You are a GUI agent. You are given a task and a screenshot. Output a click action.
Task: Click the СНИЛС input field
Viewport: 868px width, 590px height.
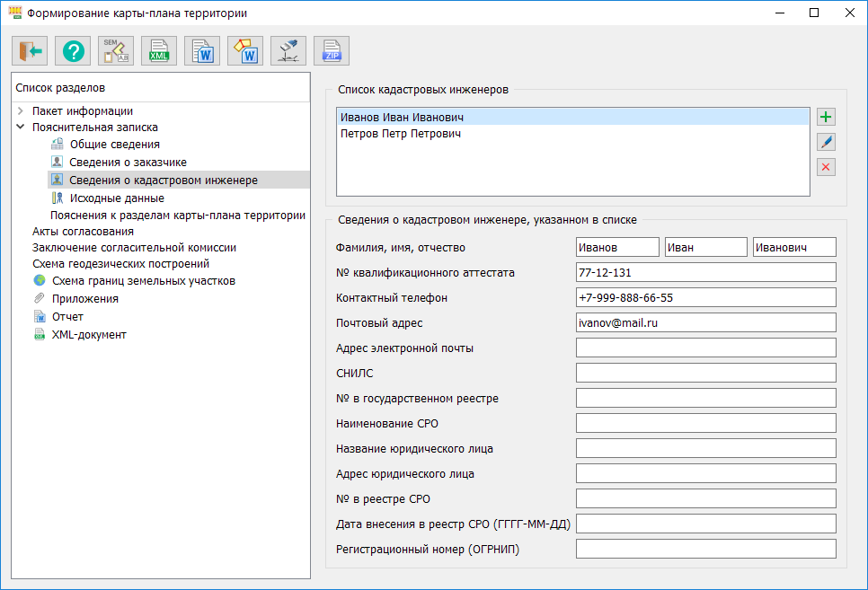click(x=705, y=373)
